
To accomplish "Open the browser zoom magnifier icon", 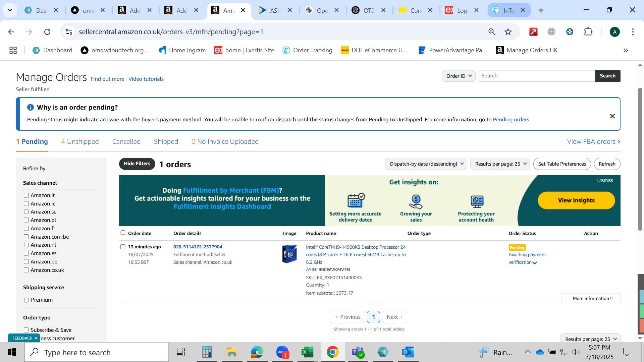I will coord(492,32).
